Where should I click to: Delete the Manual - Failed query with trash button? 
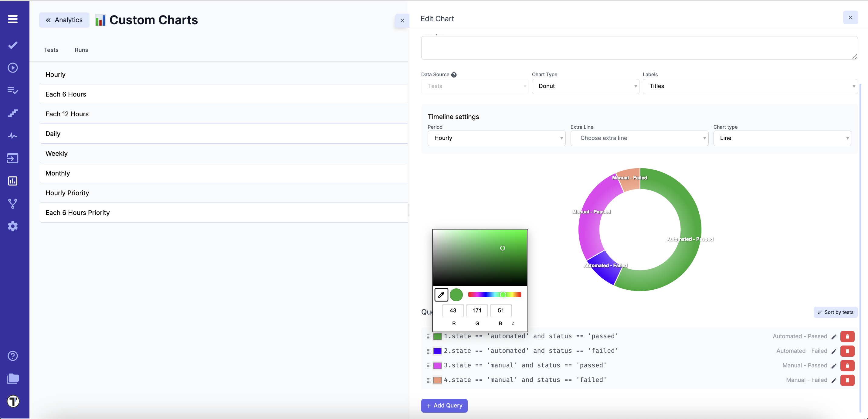point(847,380)
